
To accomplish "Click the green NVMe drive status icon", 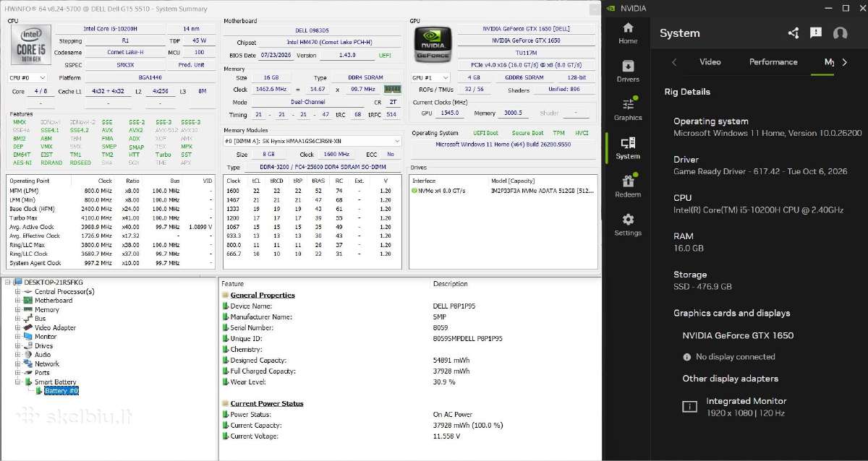I will coord(413,191).
